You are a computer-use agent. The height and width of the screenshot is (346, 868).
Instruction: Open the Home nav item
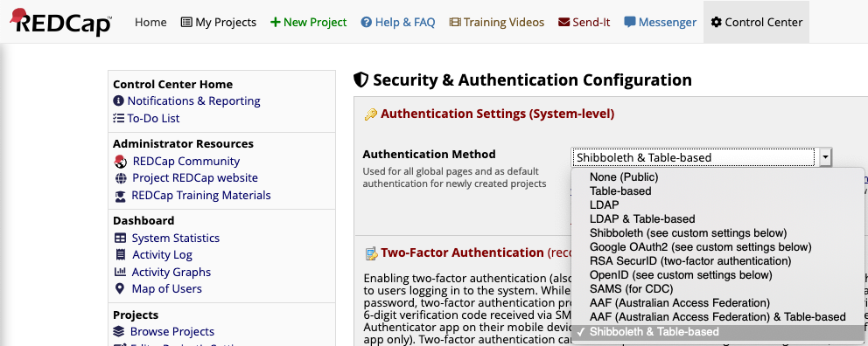pos(150,22)
